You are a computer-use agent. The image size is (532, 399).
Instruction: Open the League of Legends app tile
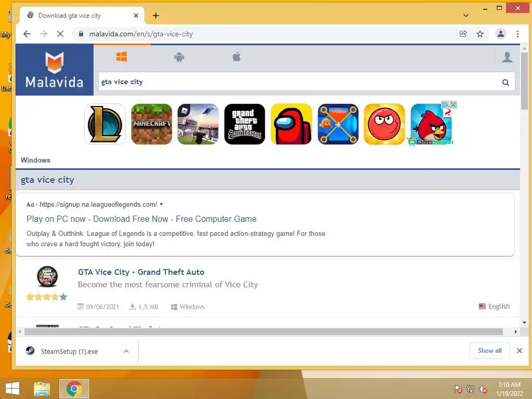105,124
